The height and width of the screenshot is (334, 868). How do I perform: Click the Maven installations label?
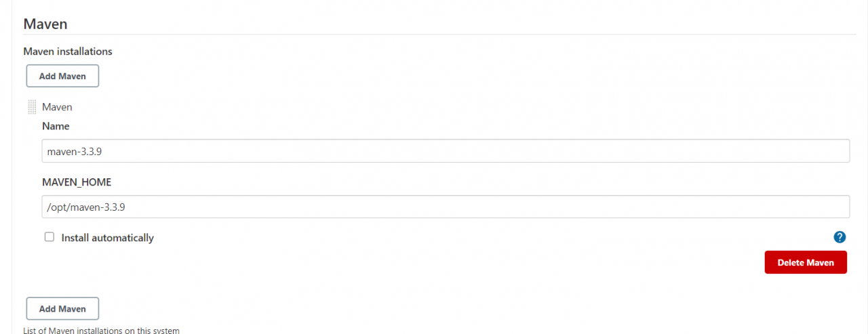click(68, 51)
